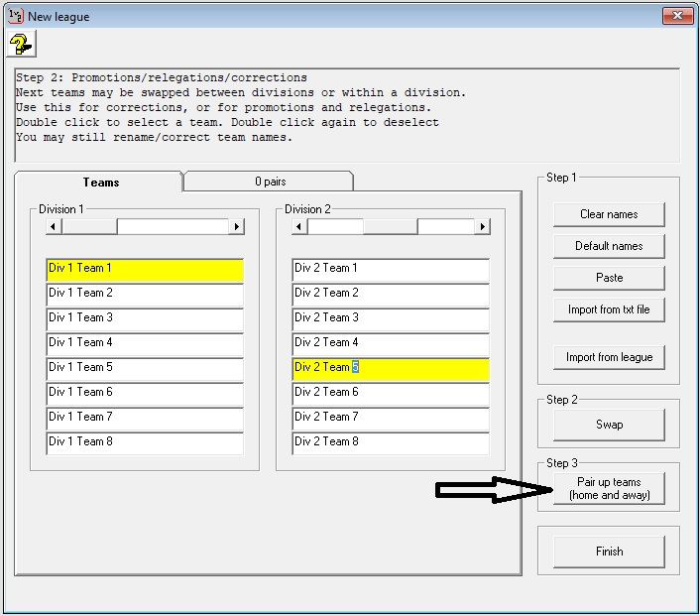This screenshot has height=616, width=700.
Task: Click the Default names button
Action: point(609,246)
